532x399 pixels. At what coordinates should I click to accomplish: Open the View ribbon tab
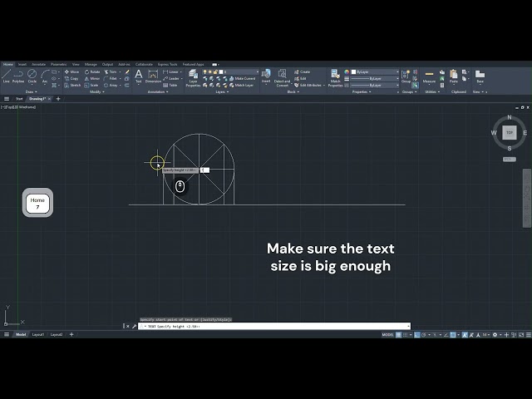[x=76, y=64]
